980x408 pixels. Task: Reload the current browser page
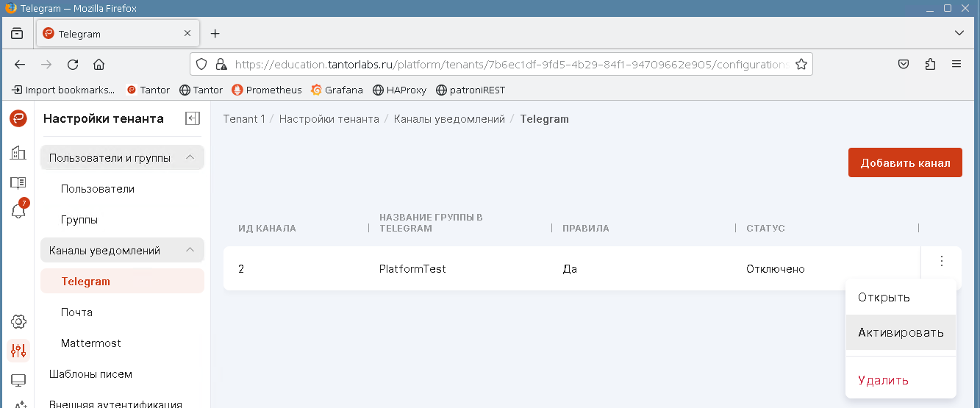click(x=73, y=64)
